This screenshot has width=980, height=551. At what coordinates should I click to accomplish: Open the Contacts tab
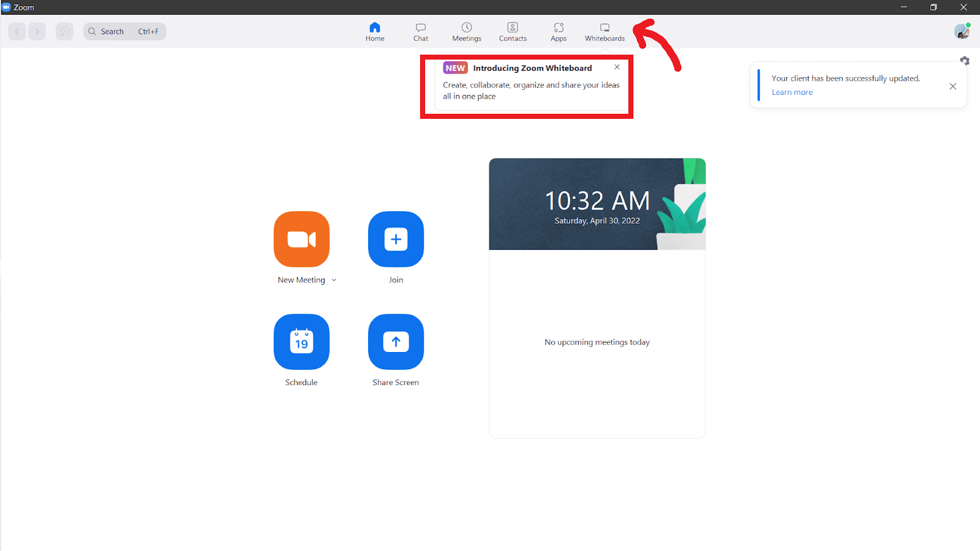tap(513, 31)
